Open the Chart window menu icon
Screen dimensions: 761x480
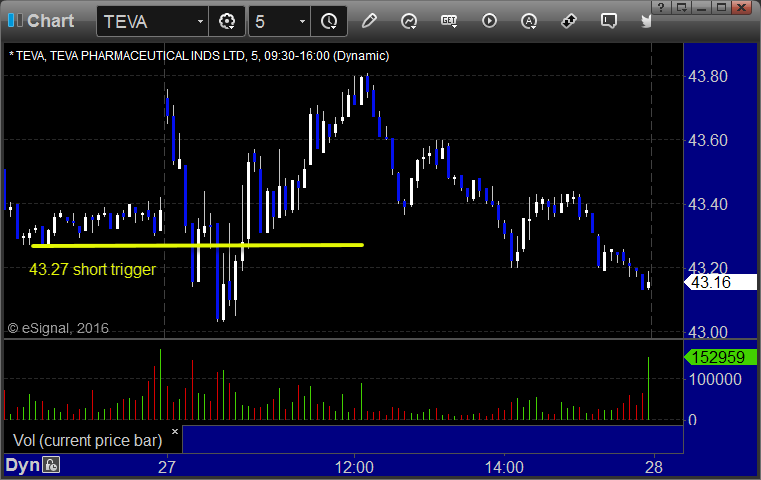click(15, 20)
